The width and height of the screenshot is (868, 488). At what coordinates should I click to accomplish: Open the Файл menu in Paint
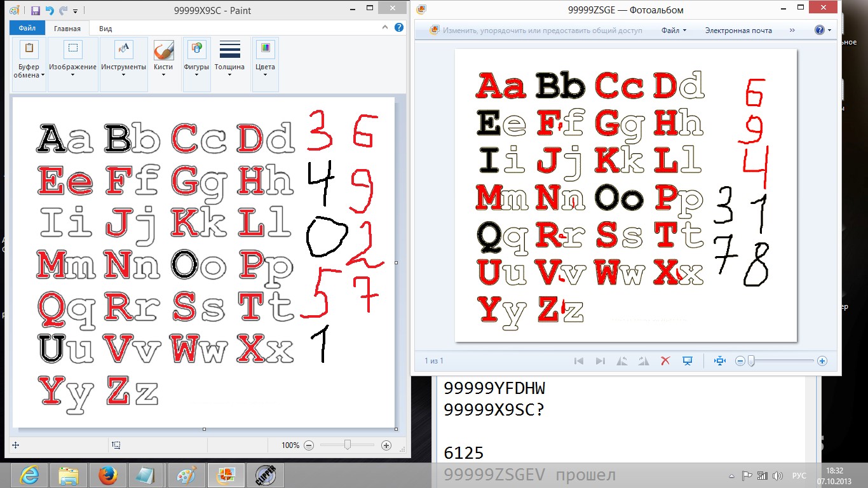[27, 29]
